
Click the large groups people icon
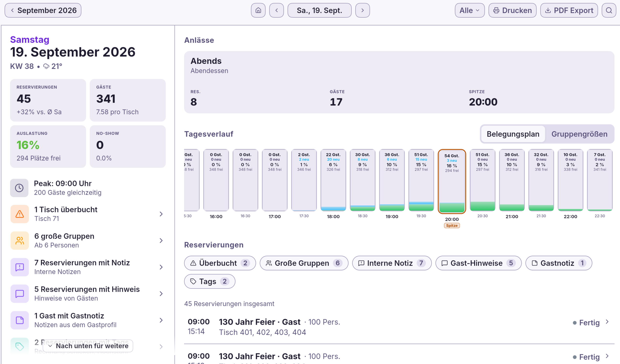[x=20, y=240]
